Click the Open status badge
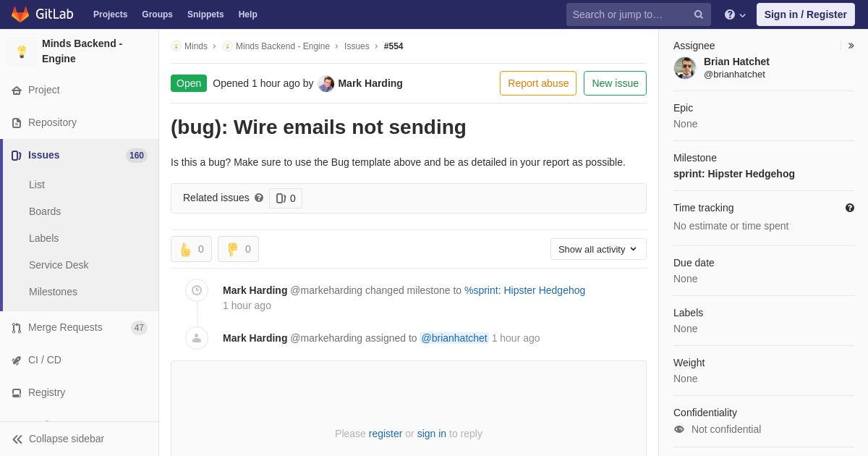Image resolution: width=868 pixels, height=456 pixels. [x=189, y=83]
